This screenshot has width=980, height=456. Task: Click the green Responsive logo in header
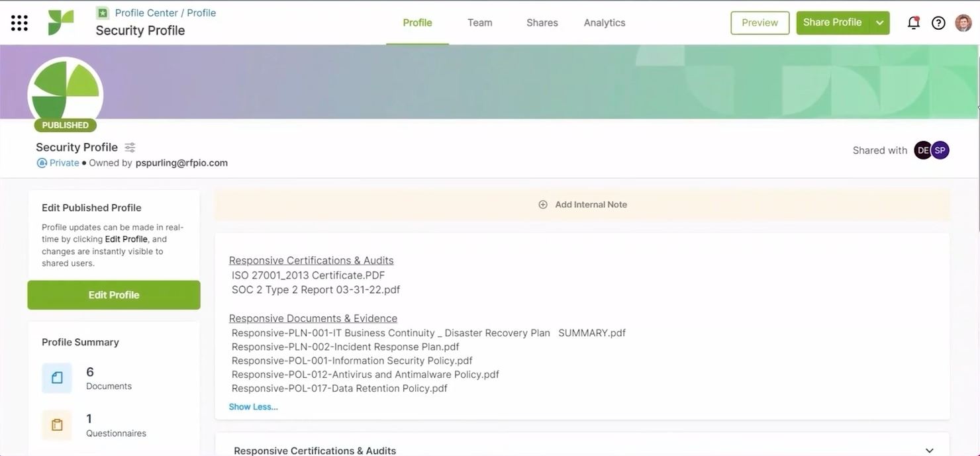point(61,23)
